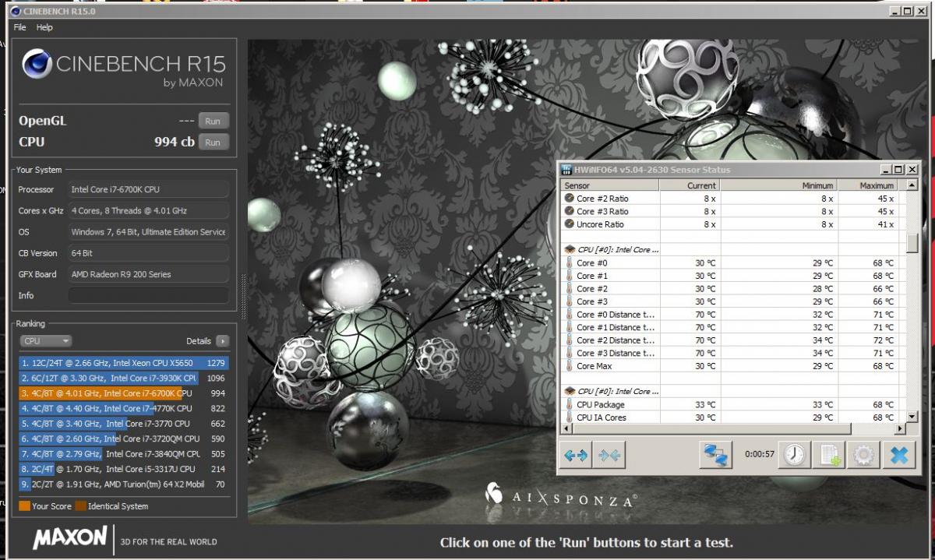This screenshot has width=935, height=560.
Task: Select the AMD Turion 64 X2 ranking row
Action: click(x=124, y=484)
